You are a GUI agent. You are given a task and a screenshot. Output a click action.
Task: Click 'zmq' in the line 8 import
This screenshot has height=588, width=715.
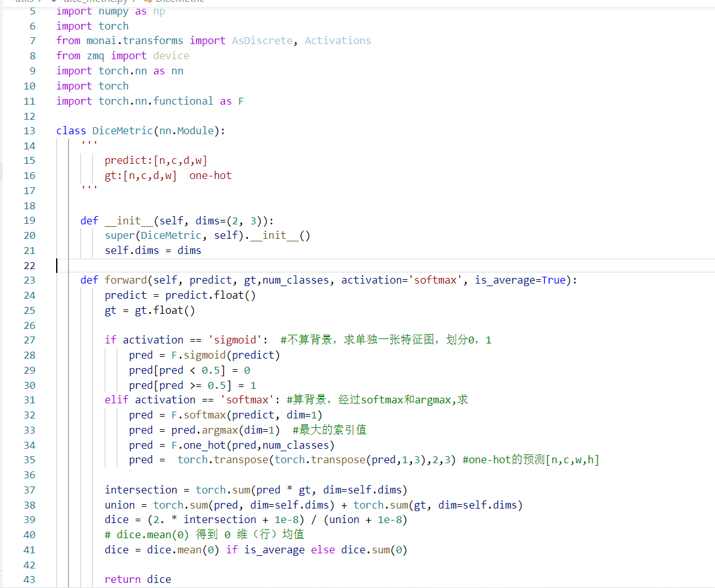(x=95, y=55)
